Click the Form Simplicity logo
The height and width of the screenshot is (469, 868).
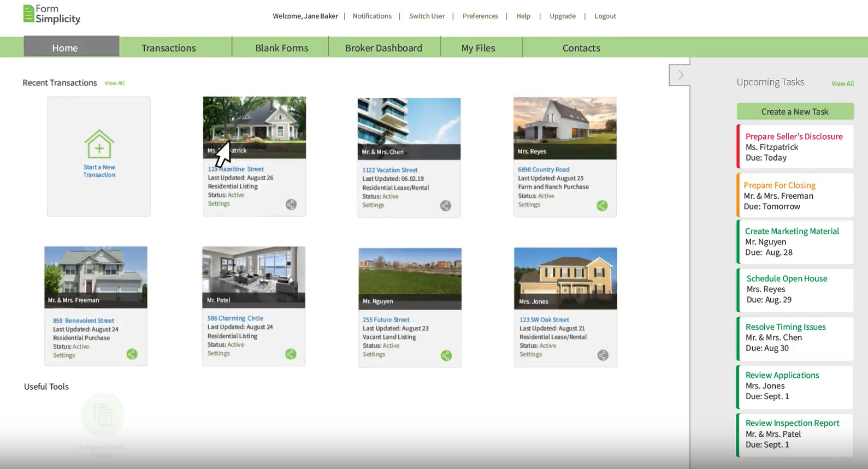52,15
